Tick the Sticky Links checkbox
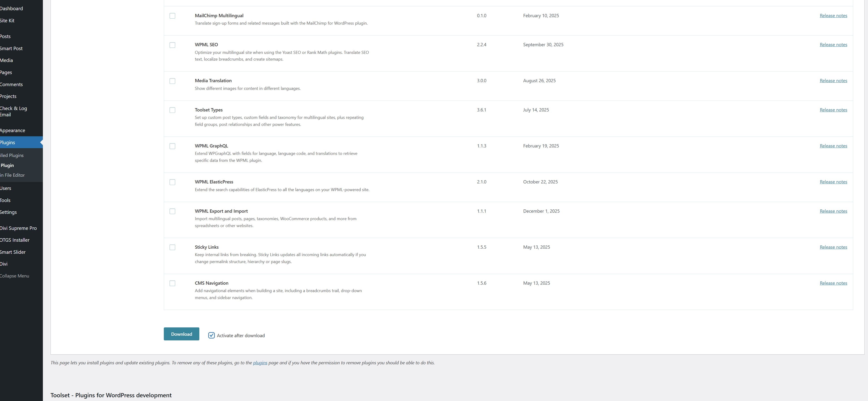 point(172,247)
